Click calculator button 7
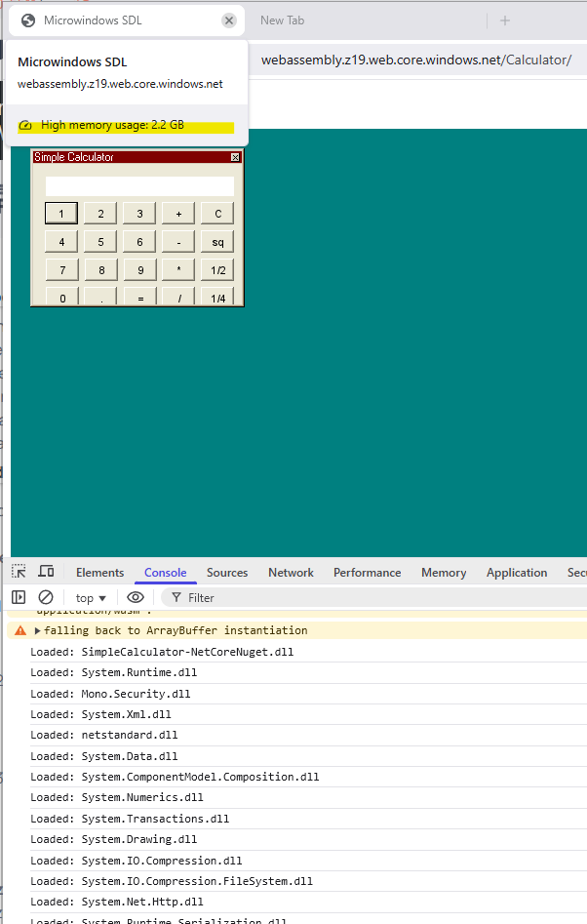 61,270
